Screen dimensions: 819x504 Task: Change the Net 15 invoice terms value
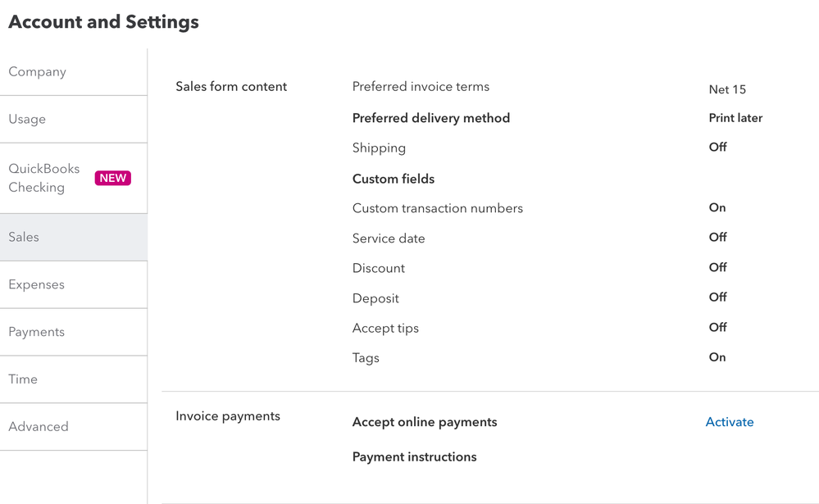pos(727,90)
